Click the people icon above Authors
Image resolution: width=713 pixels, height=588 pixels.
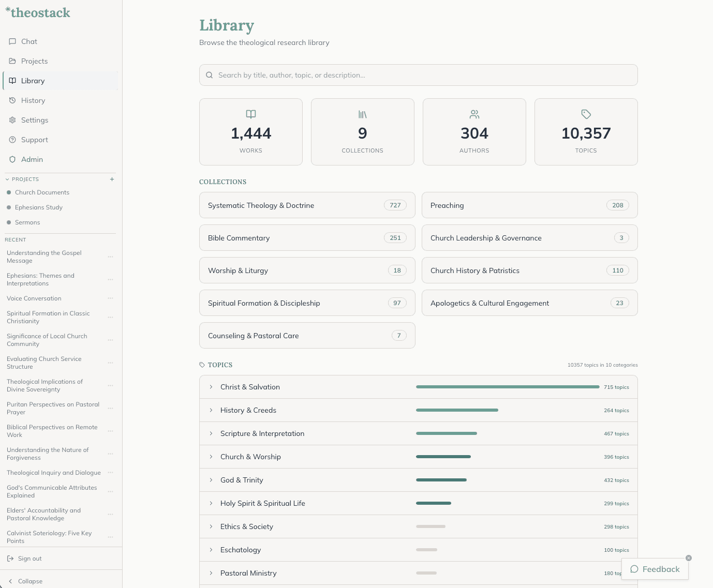(474, 114)
